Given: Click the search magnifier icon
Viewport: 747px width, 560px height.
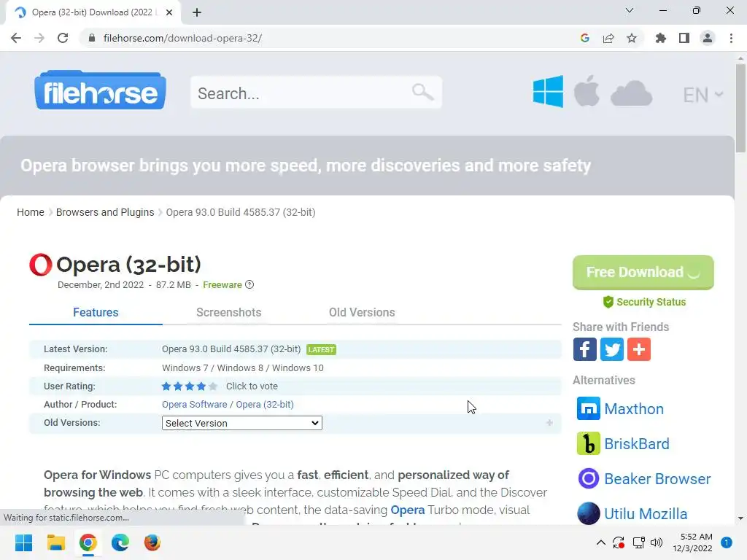Looking at the screenshot, I should coord(422,92).
